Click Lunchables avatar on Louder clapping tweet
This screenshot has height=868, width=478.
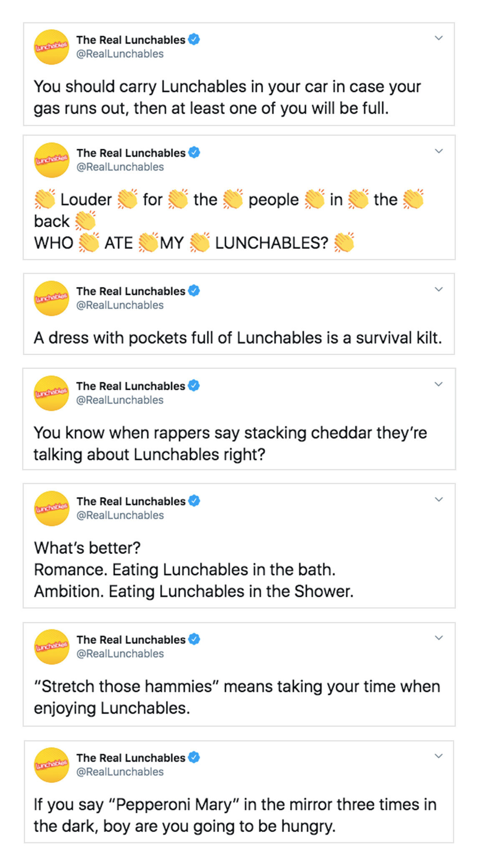point(51,160)
